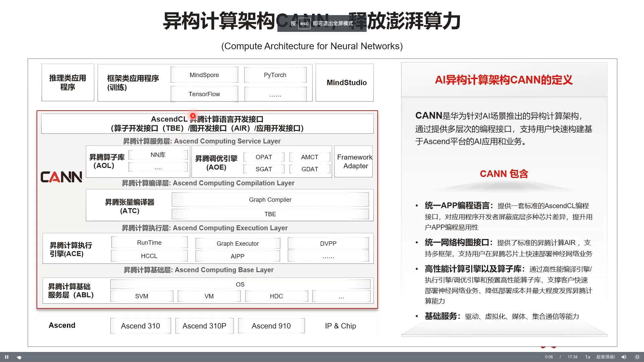Click the 统一网络构图接口 bullet title
This screenshot has height=362, width=644.
(x=459, y=243)
